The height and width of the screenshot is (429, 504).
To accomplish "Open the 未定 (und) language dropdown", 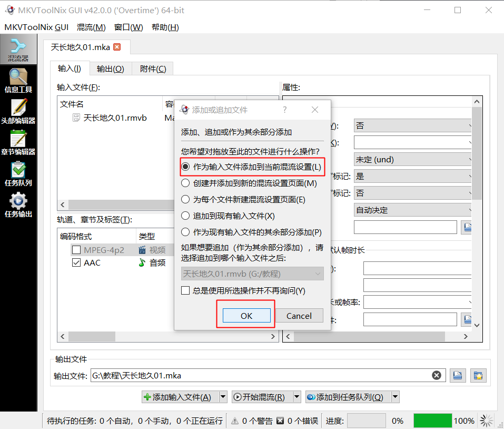I will pos(413,160).
